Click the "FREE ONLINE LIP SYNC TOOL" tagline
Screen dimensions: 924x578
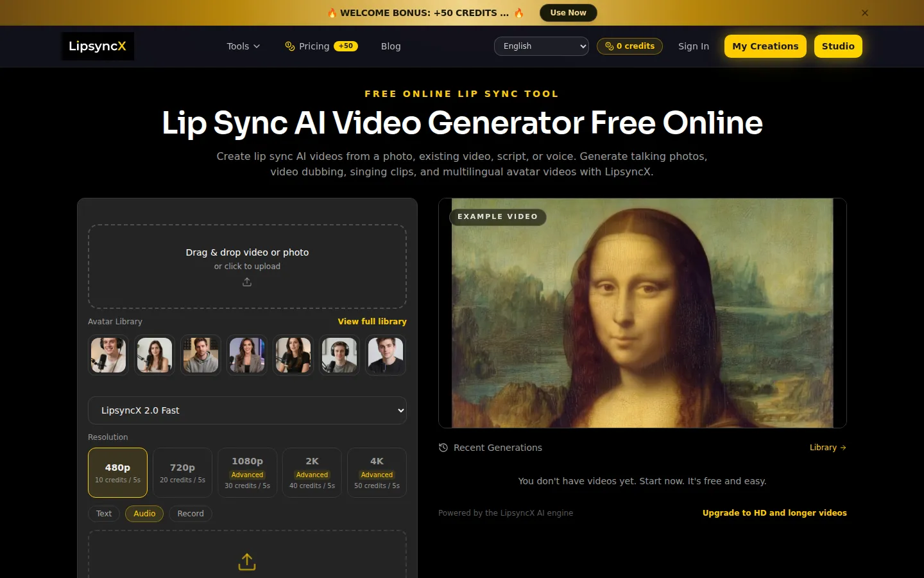(x=462, y=94)
